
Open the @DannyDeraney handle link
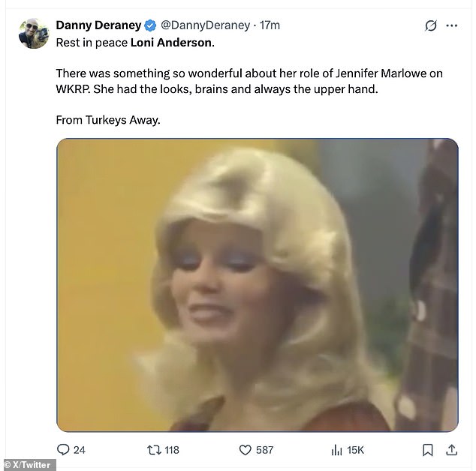[x=205, y=25]
